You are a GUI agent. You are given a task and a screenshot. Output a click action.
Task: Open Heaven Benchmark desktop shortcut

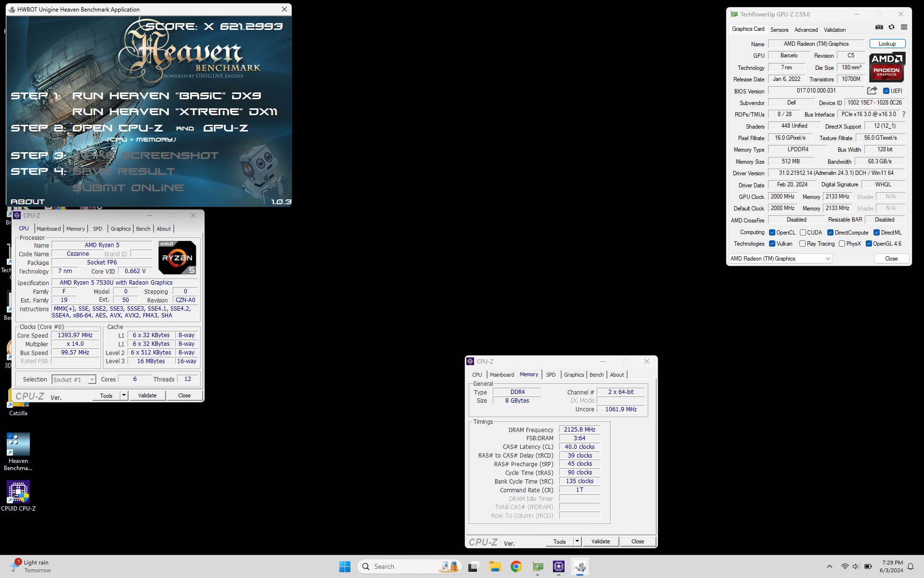point(18,451)
